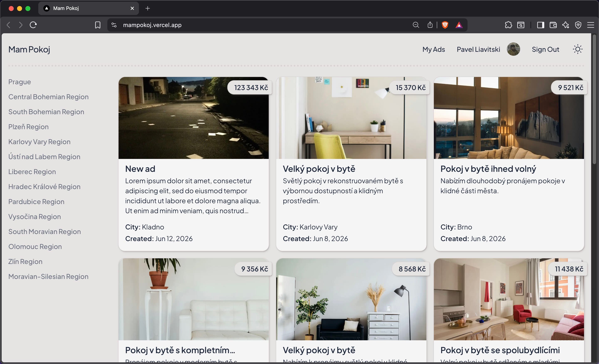Click the 9 356 Kč price badge

[253, 269]
